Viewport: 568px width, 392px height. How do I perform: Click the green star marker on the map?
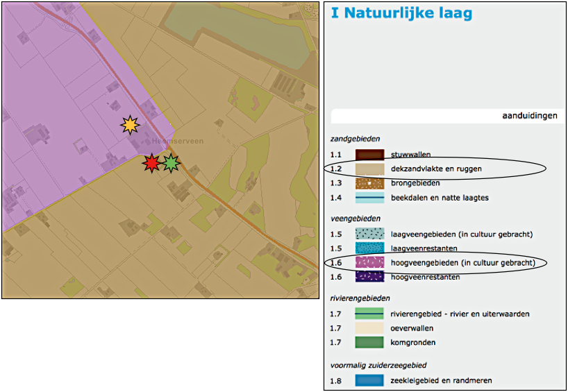pos(171,163)
